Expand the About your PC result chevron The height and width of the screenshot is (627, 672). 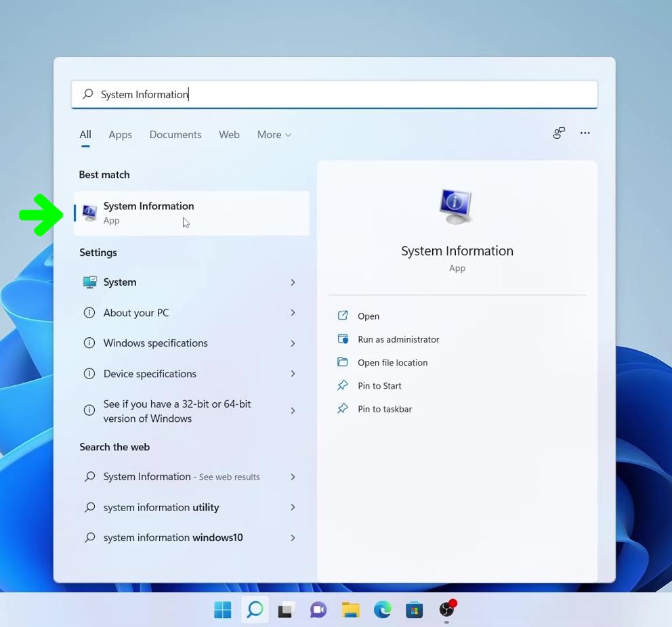coord(293,312)
